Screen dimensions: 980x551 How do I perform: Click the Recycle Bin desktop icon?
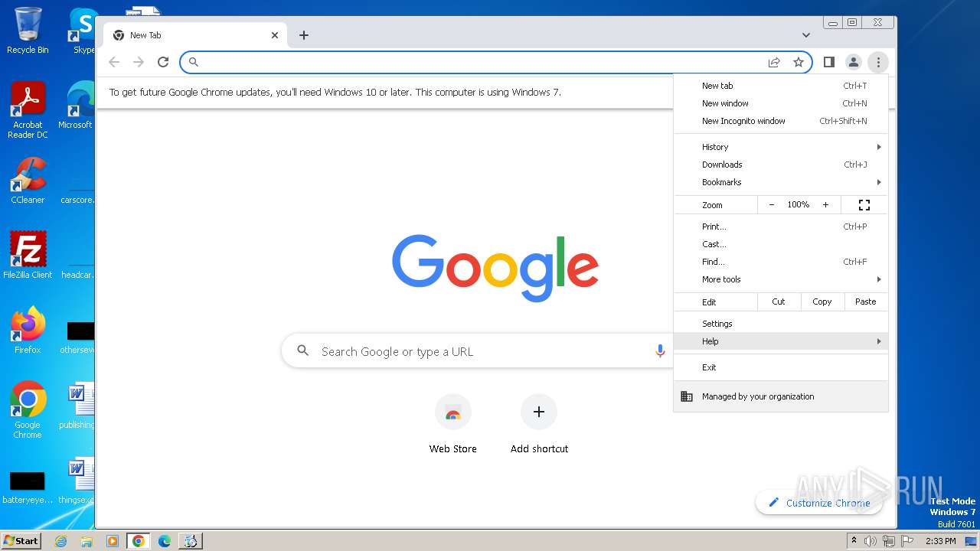point(28,31)
